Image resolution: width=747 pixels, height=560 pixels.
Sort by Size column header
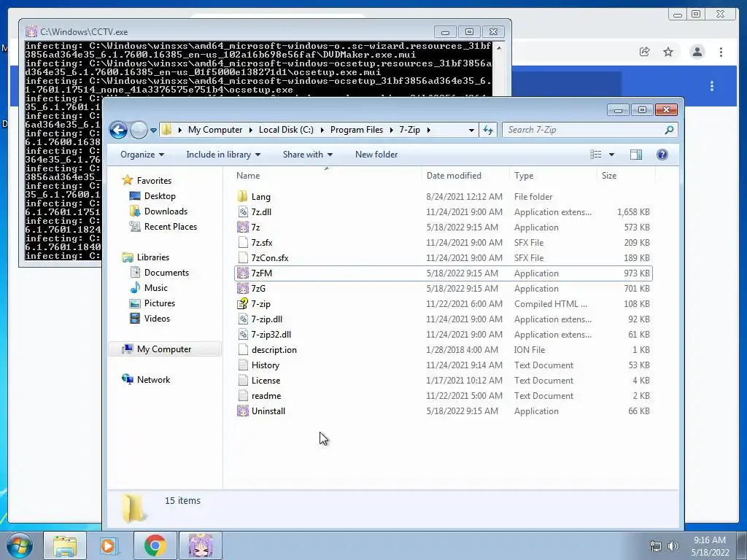tap(609, 176)
